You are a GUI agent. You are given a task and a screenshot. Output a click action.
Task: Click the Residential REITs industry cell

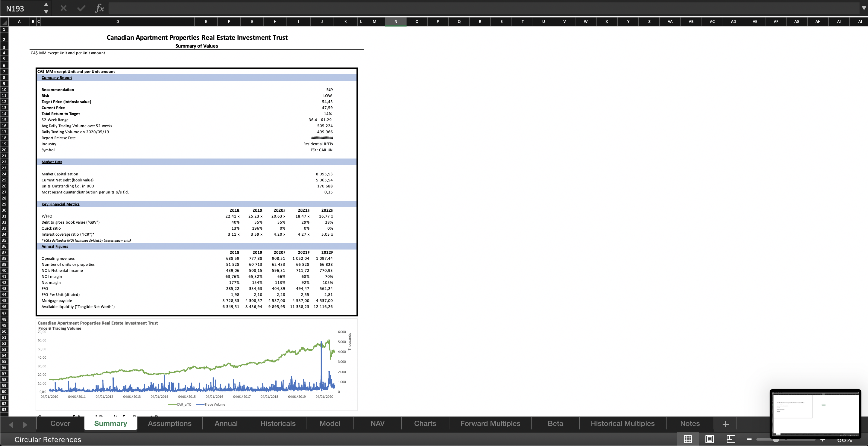coord(318,144)
